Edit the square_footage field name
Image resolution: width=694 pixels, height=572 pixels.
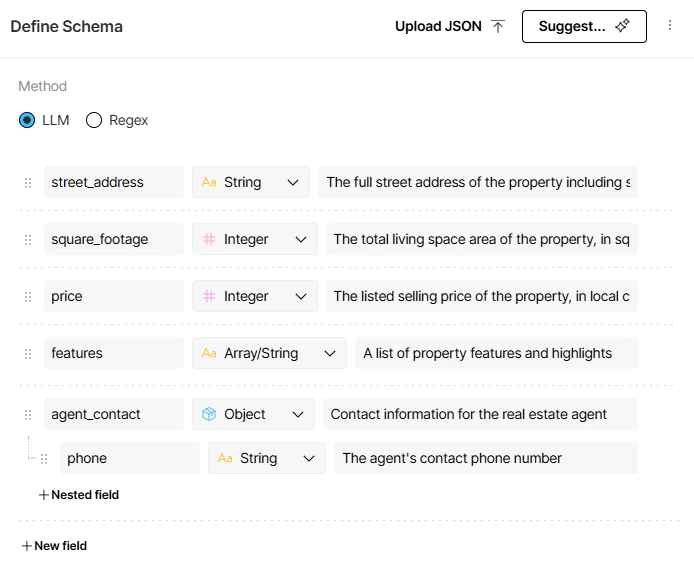114,239
